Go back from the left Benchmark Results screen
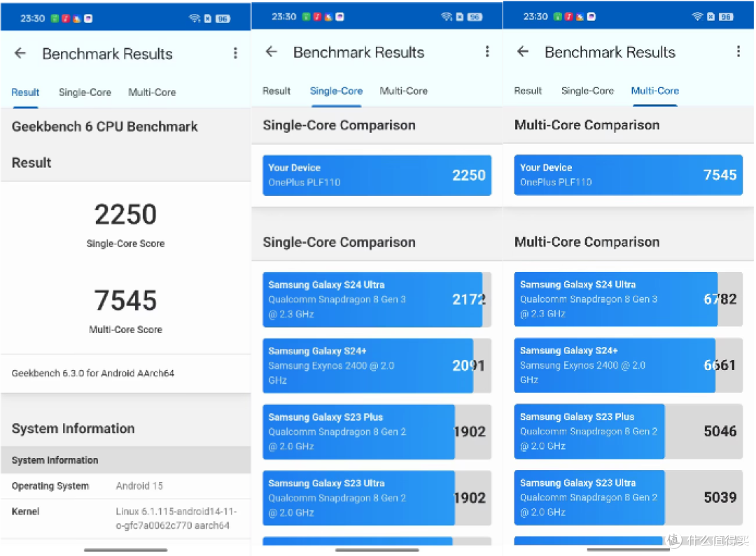Viewport: 756px width, 556px height. (x=20, y=53)
